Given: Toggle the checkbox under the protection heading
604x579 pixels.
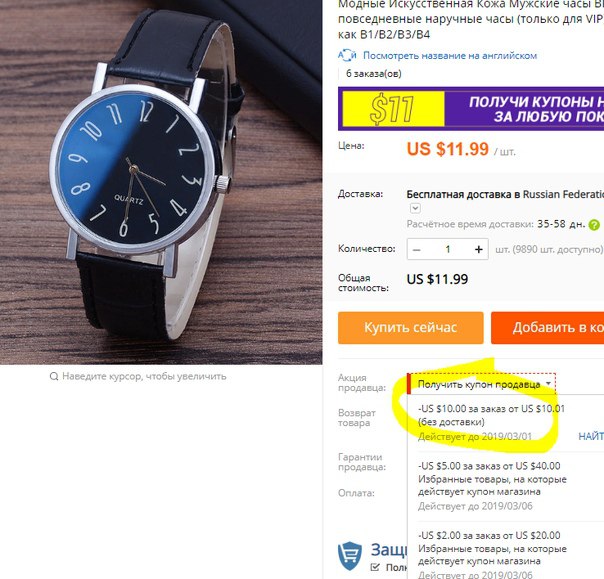Looking at the screenshot, I should pos(374,567).
